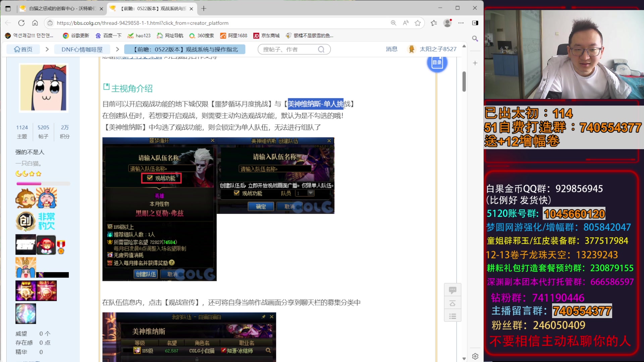Image resolution: width=644 pixels, height=362 pixels.
Task: Open the 我的队伍 team info screenshot
Action: [189, 337]
